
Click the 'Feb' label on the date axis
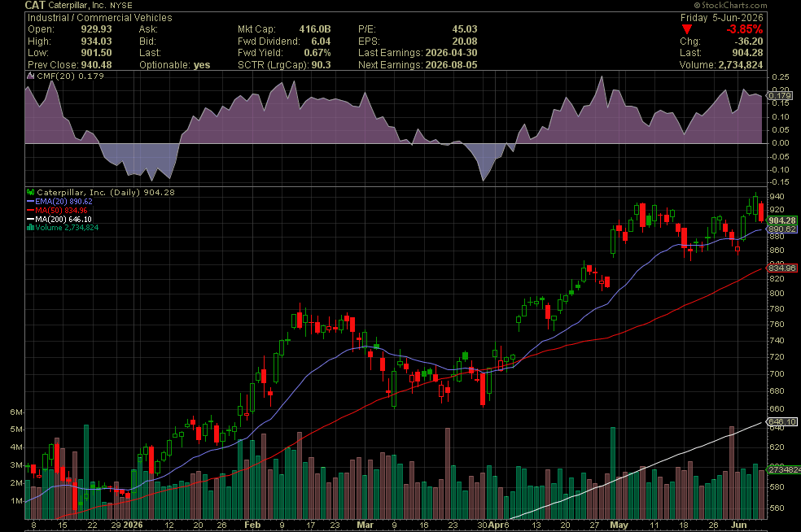click(252, 525)
